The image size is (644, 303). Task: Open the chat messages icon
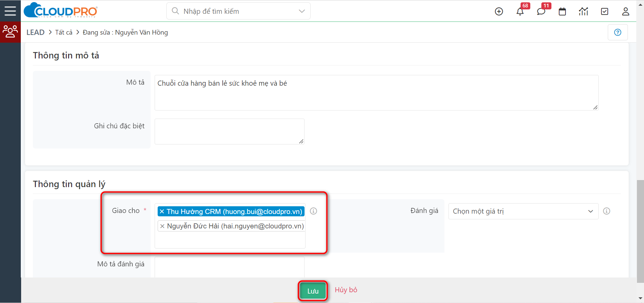(x=541, y=11)
